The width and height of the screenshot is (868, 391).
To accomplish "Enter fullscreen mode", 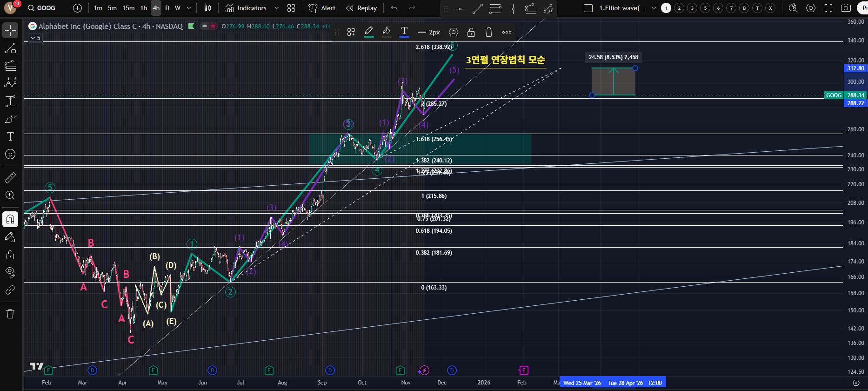I will 828,8.
